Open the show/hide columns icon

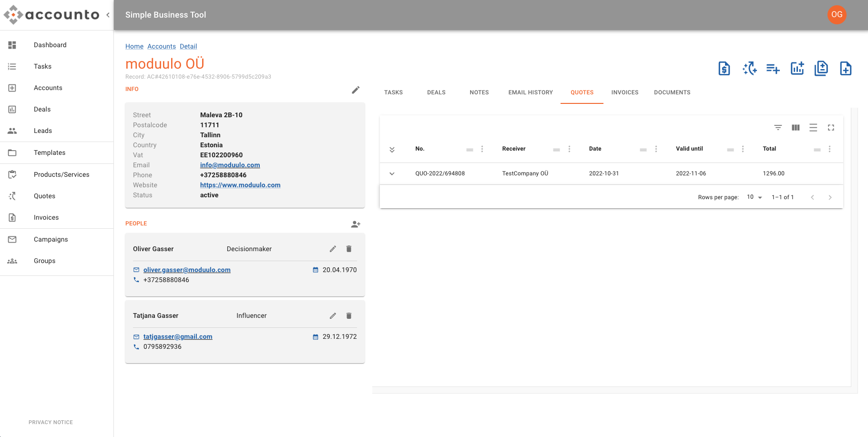(796, 128)
